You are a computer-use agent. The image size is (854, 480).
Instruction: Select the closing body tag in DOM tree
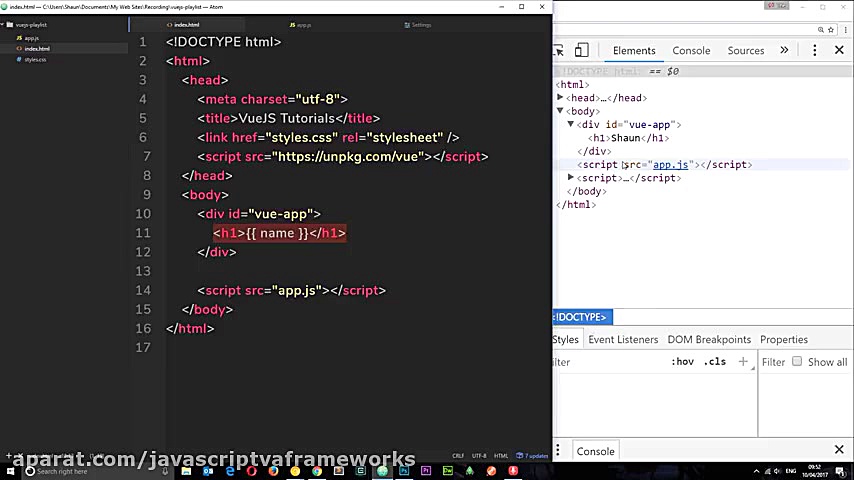587,191
